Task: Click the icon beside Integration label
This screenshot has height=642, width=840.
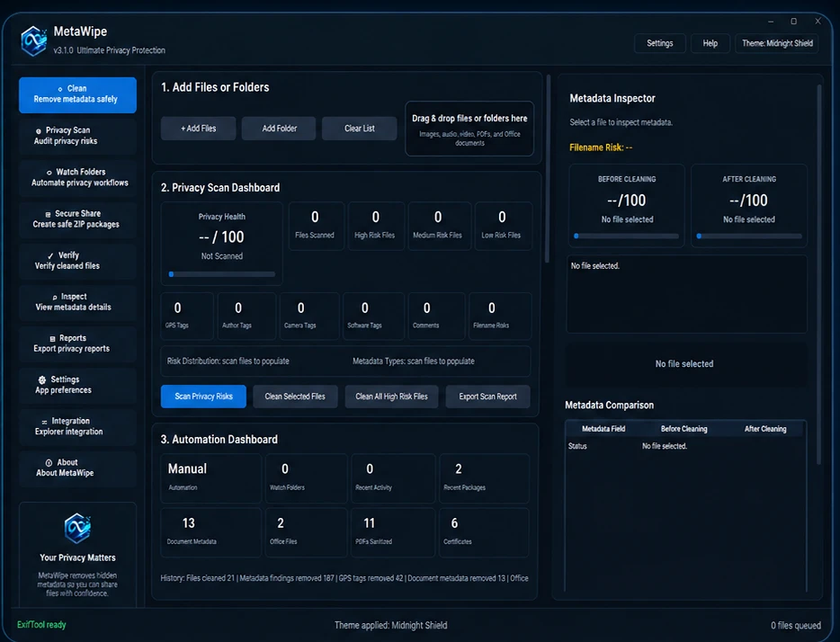Action: pyautogui.click(x=44, y=422)
